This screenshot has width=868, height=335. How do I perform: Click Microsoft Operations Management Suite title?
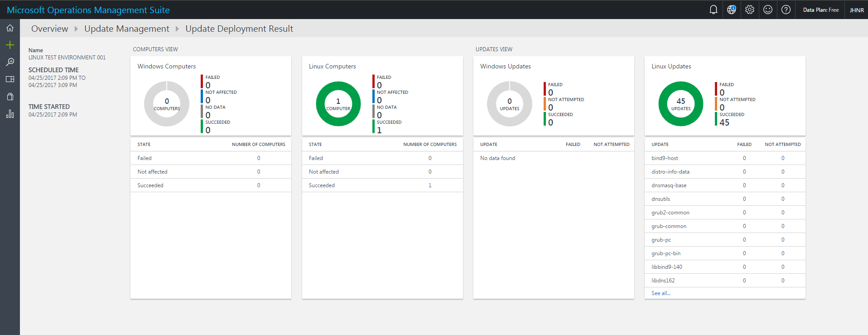(88, 10)
